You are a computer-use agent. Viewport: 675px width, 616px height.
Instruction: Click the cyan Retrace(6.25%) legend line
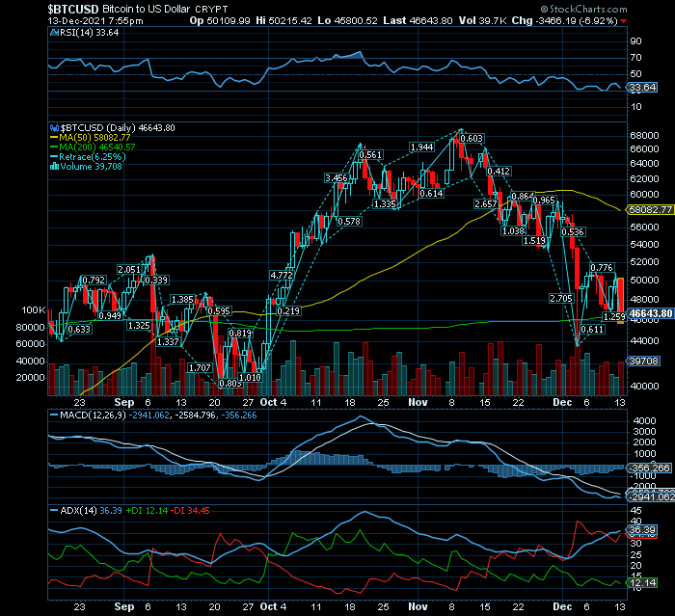[54, 157]
